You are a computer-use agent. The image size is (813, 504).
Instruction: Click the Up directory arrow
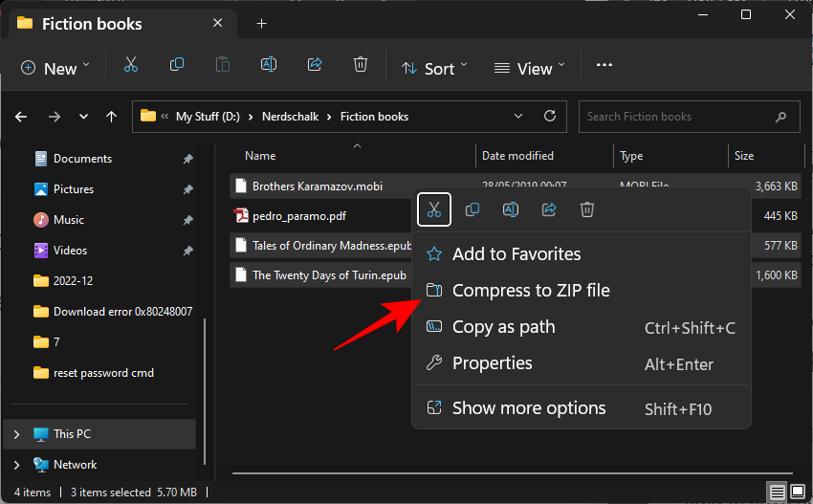click(112, 117)
